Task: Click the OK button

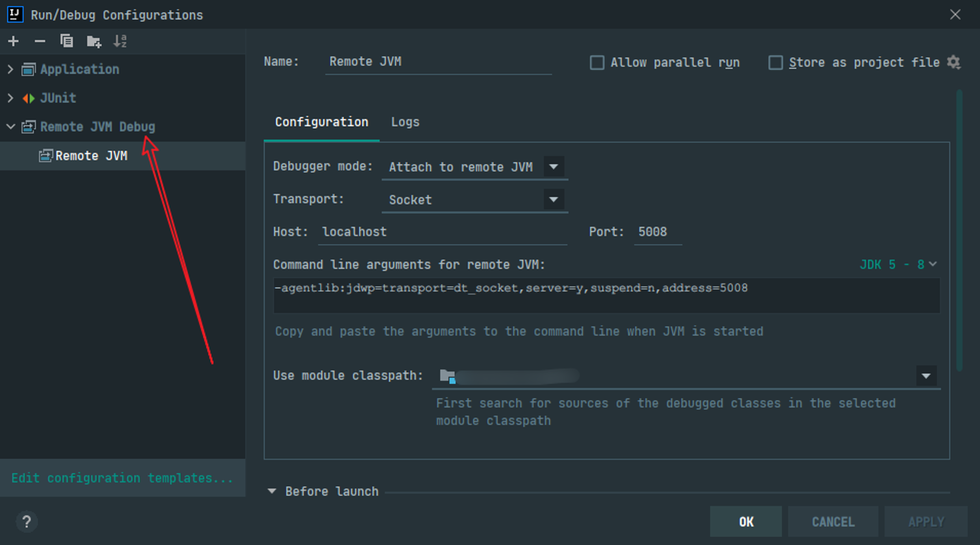Action: pyautogui.click(x=746, y=522)
